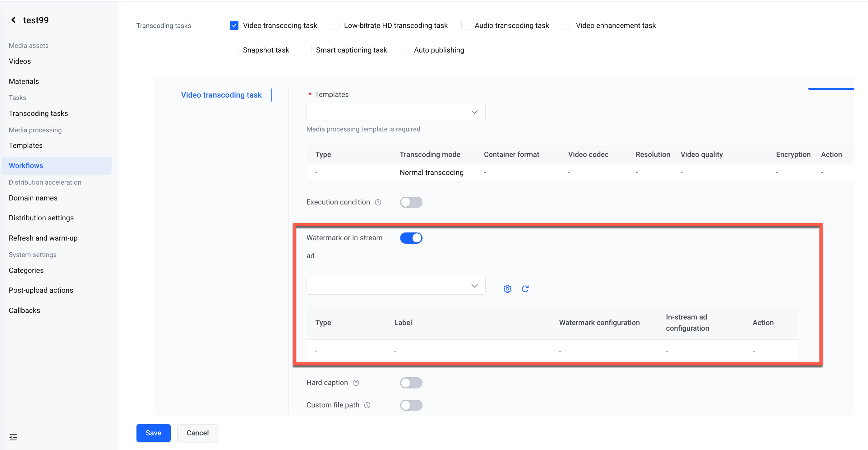Click Resolution column header
This screenshot has height=450, width=868.
[x=653, y=154]
